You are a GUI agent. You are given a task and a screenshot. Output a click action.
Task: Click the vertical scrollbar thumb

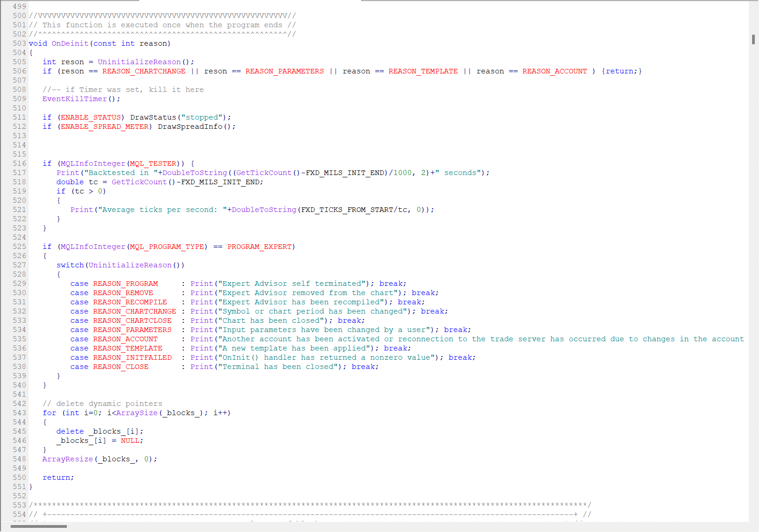click(753, 40)
